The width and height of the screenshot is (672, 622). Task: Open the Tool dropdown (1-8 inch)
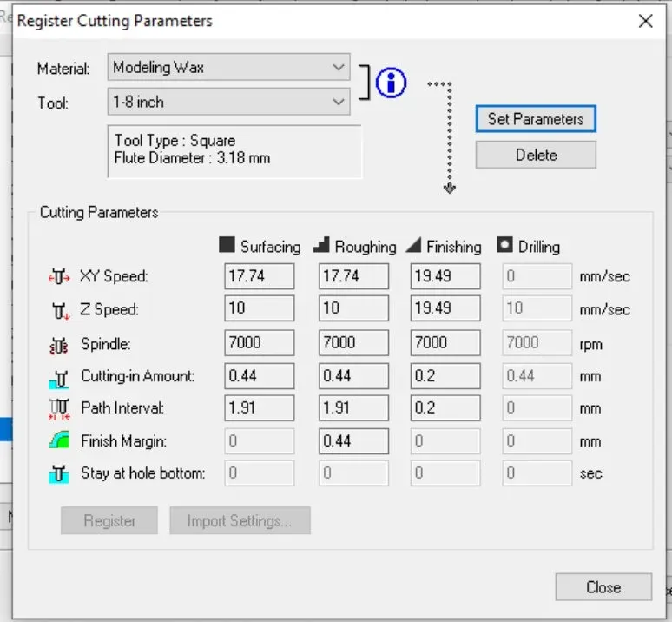coord(229,102)
